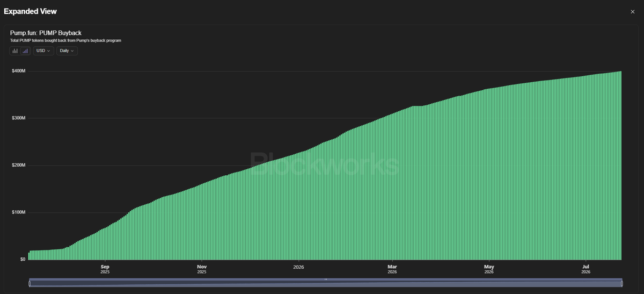Click the 'Sep 2025' x-axis label
The width and height of the screenshot is (644, 294).
(x=105, y=269)
